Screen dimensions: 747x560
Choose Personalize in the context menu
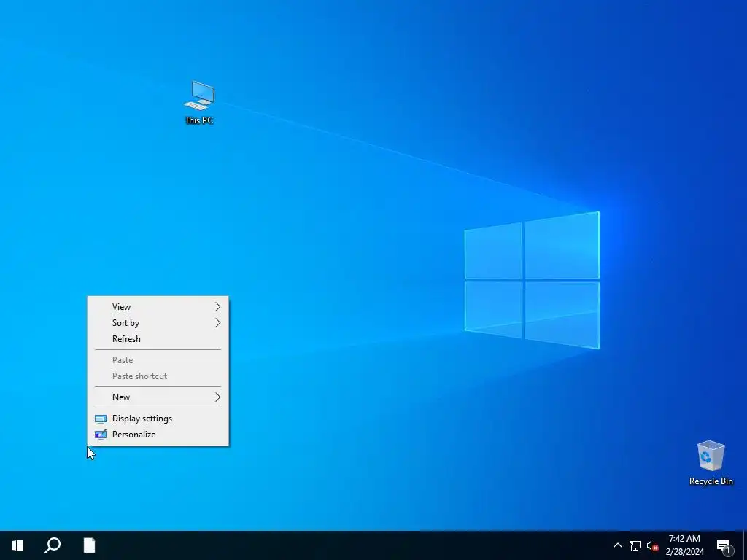pos(158,435)
